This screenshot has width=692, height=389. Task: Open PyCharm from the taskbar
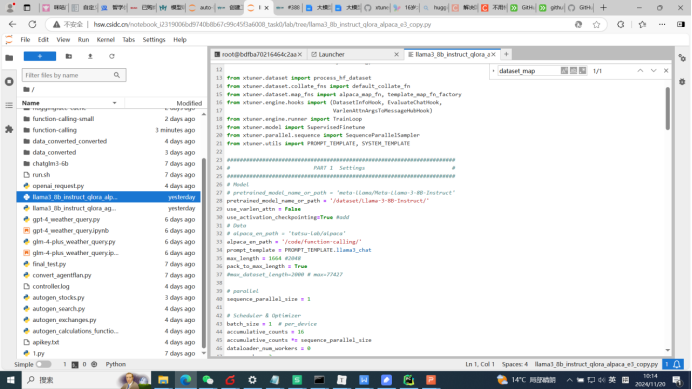point(409,380)
